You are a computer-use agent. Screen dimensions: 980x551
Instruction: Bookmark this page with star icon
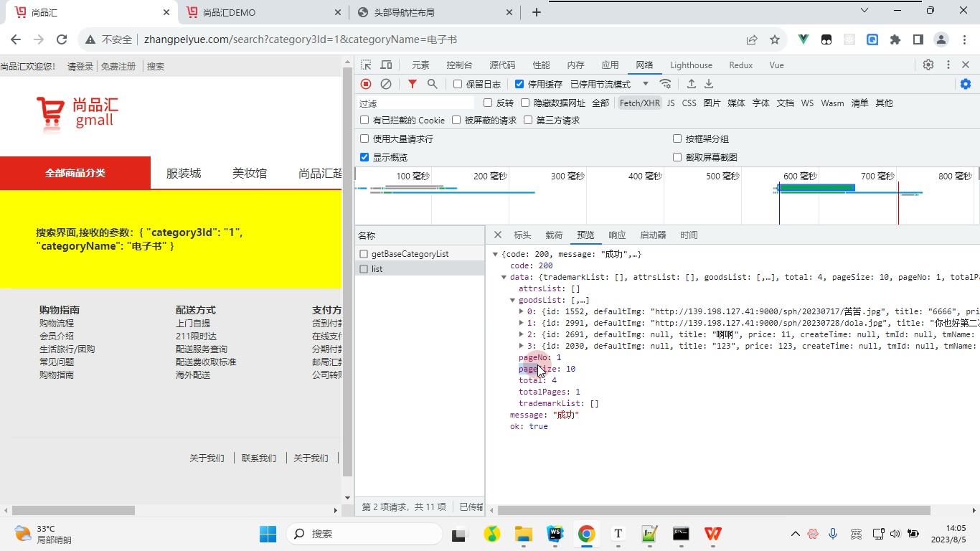coord(775,40)
